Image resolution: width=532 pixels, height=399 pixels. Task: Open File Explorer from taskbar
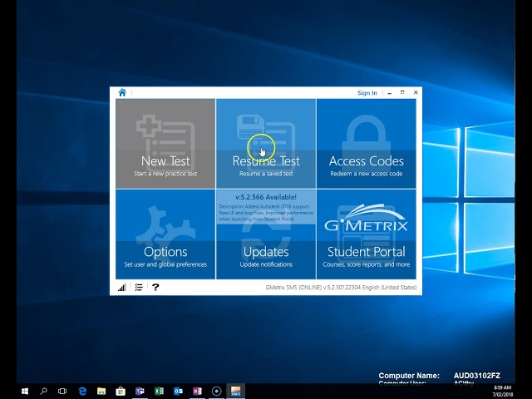point(101,392)
